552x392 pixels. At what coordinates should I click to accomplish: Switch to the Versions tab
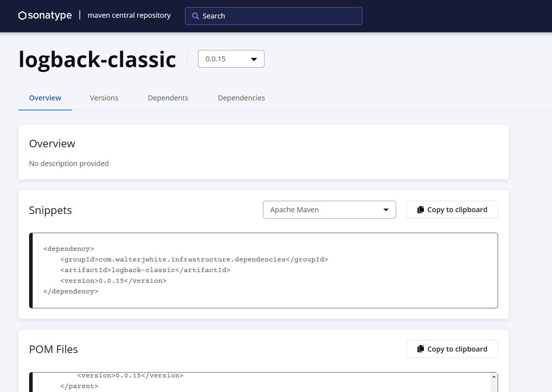(x=104, y=98)
